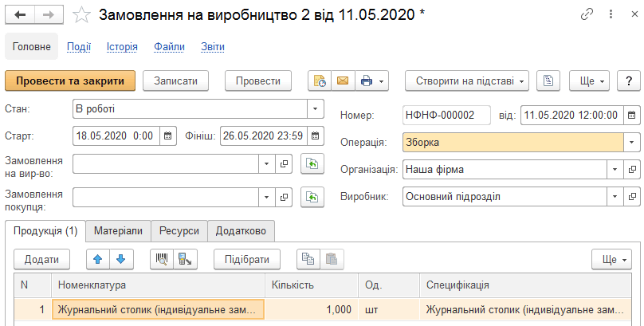644x326 pixels.
Task: Print the document via printer icon
Action: [x=367, y=81]
